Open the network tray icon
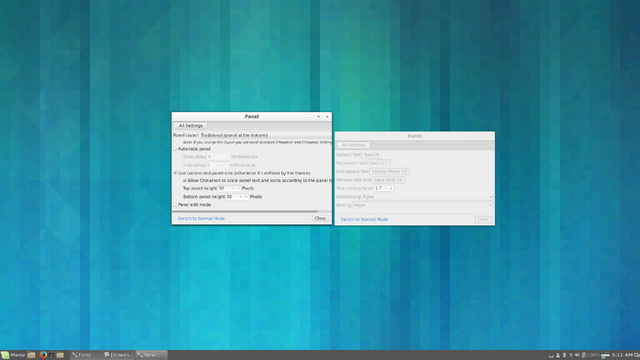Screen dimensions: 640x360 pyautogui.click(x=571, y=356)
